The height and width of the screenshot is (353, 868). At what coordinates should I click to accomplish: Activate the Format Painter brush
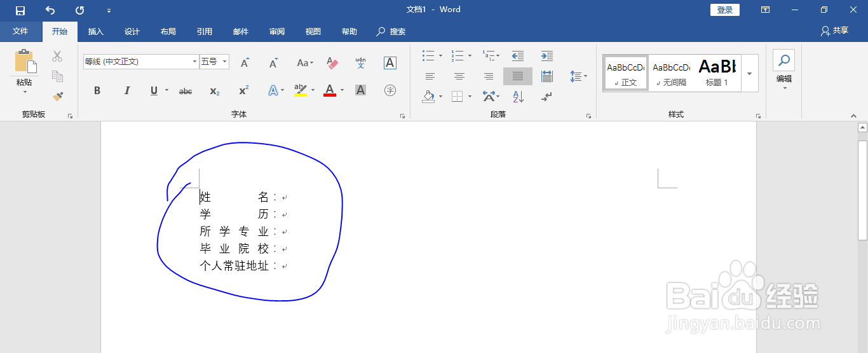(57, 96)
